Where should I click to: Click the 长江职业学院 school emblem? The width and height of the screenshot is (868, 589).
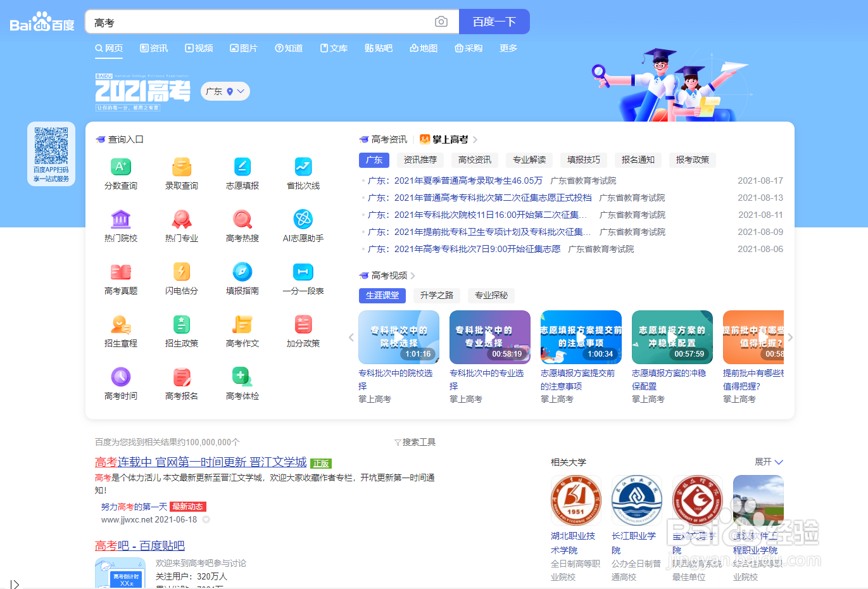point(636,501)
